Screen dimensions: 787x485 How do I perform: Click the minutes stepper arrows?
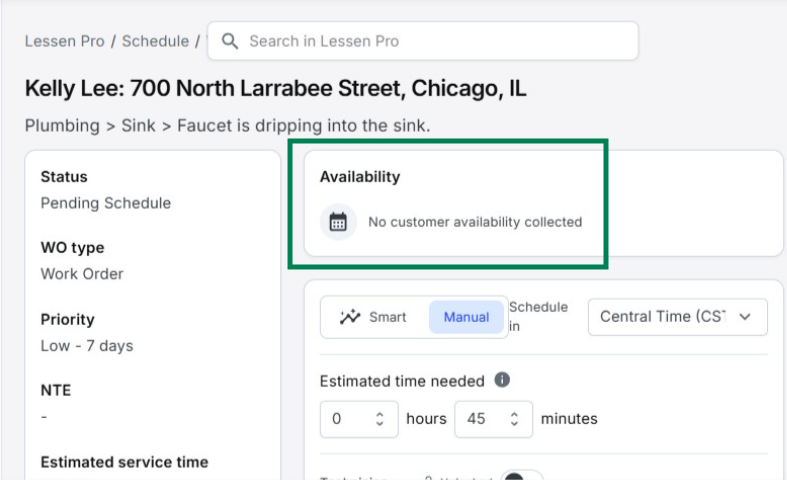pyautogui.click(x=514, y=419)
